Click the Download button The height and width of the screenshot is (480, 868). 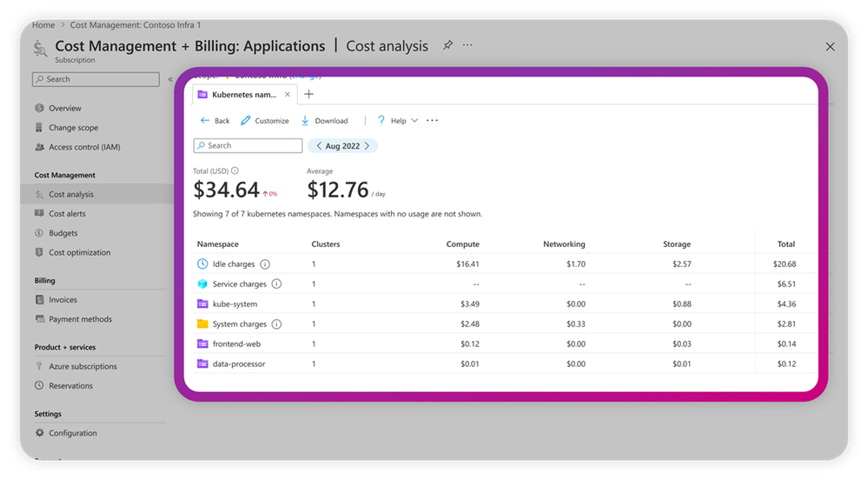pos(324,120)
